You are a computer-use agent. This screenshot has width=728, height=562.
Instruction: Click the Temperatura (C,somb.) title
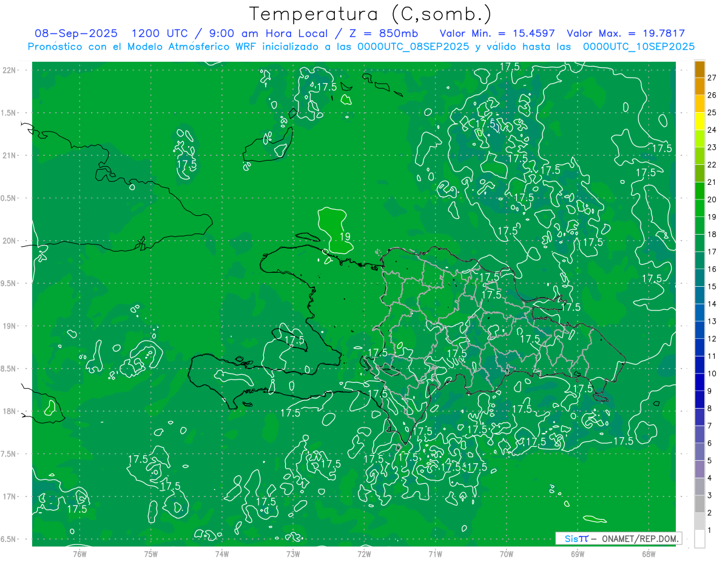371,13
